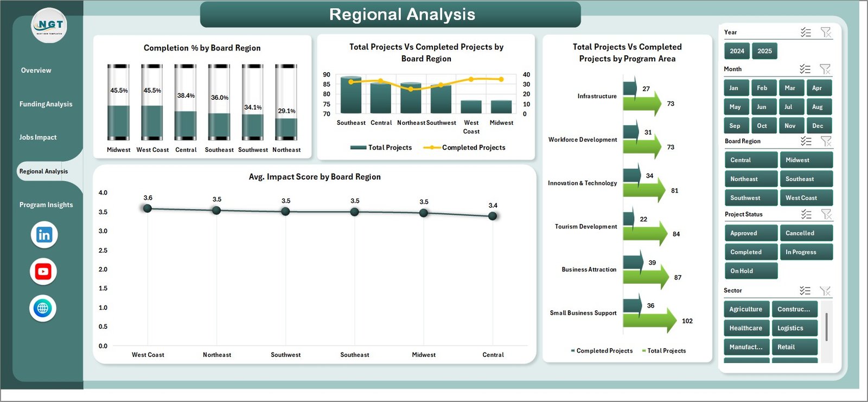Go to Overview page

pos(36,71)
